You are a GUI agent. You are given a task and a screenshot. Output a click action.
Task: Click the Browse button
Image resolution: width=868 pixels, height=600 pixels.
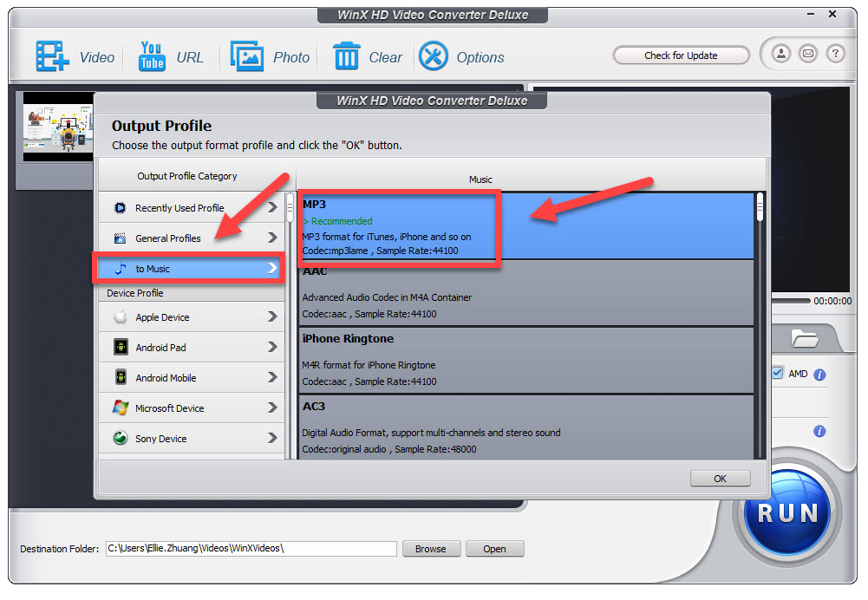click(x=430, y=549)
